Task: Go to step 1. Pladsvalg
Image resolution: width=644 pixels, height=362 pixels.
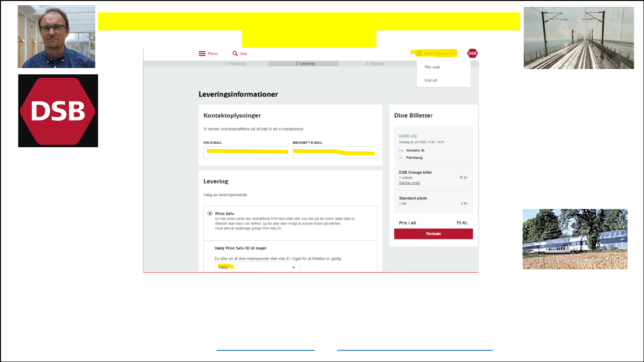Action: [x=235, y=64]
